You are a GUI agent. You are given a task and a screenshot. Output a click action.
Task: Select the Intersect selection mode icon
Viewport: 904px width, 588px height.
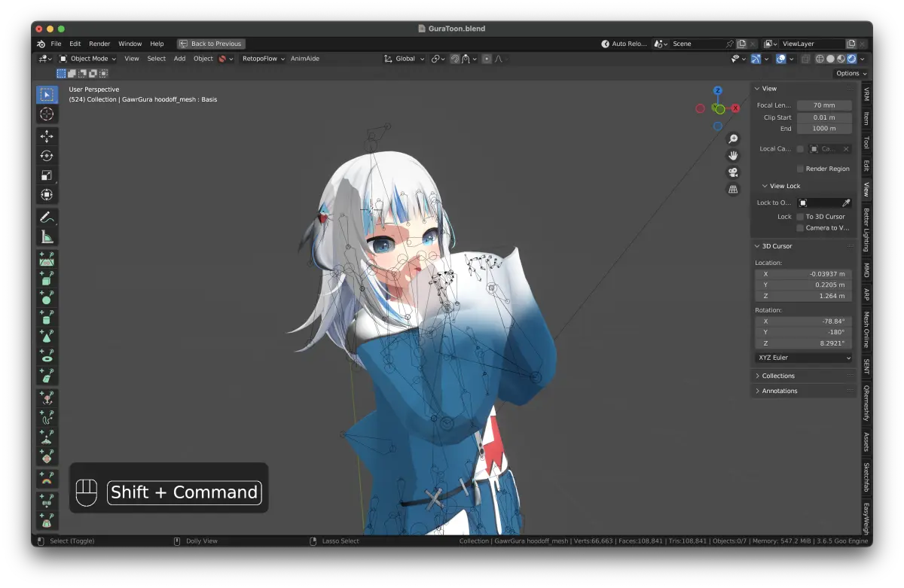pos(103,73)
